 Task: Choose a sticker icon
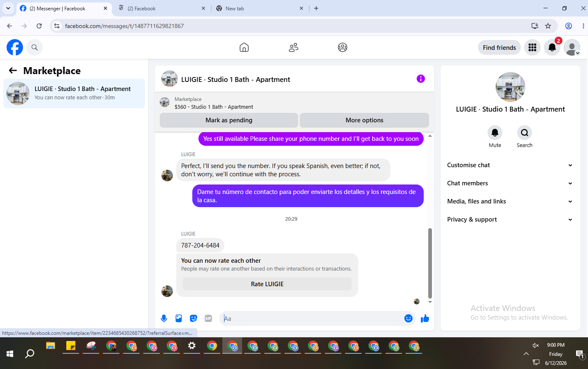194,318
